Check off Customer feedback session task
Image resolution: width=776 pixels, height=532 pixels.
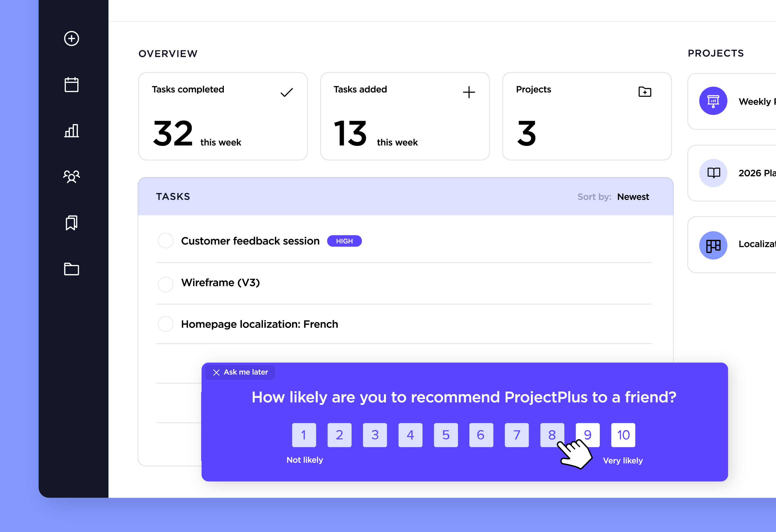(x=165, y=241)
